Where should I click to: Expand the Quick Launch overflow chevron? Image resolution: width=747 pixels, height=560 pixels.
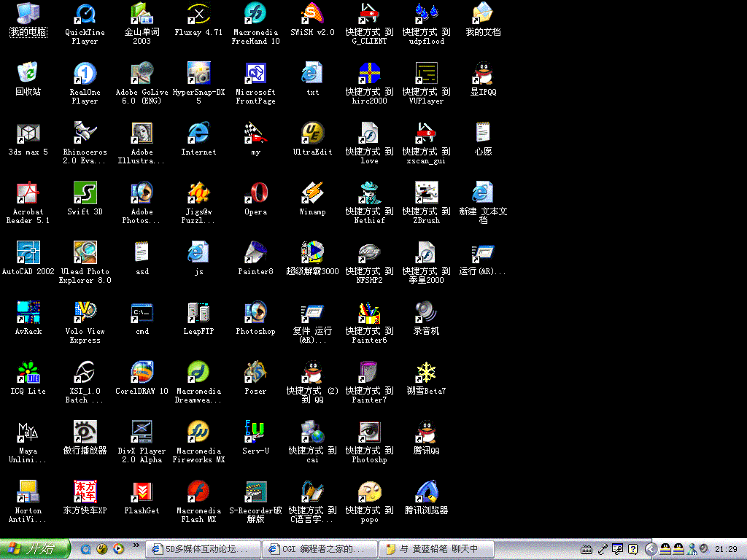click(136, 545)
